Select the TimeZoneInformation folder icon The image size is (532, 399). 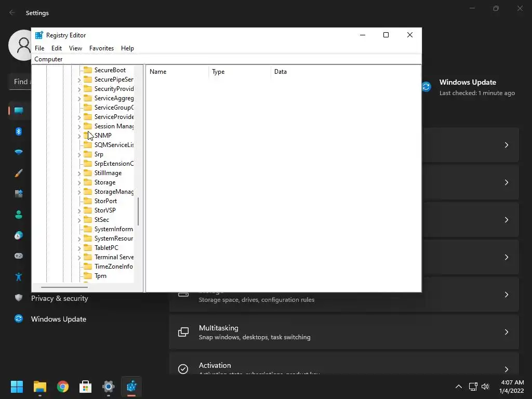88,267
